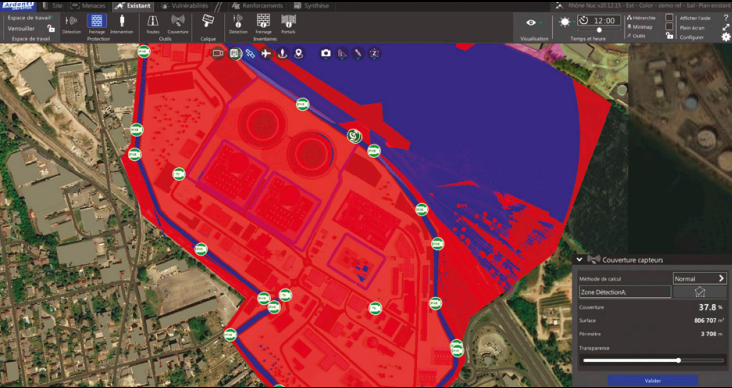Click the screenshot camera icon
732x388 pixels.
pyautogui.click(x=326, y=54)
